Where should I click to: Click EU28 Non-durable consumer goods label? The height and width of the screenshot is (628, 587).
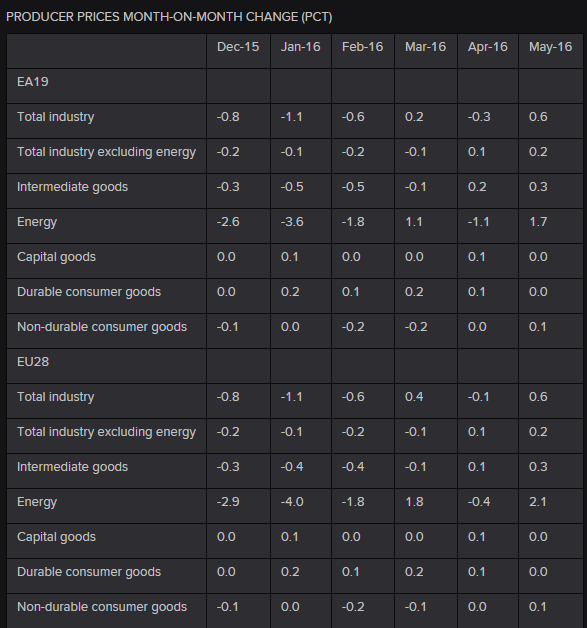pos(102,607)
